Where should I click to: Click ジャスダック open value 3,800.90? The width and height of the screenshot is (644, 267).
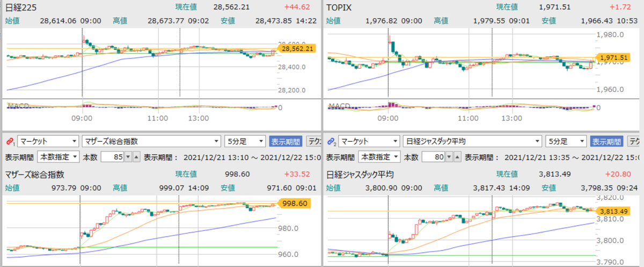click(x=382, y=187)
